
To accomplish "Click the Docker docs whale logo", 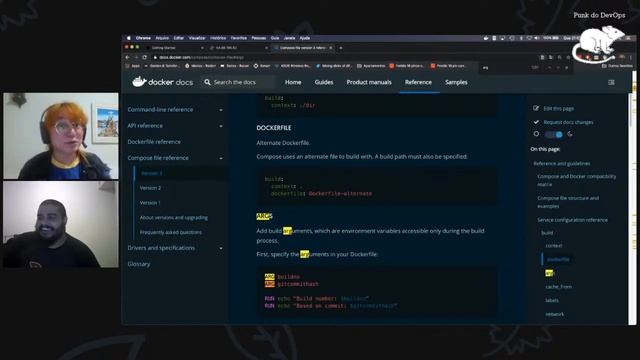I will (139, 82).
